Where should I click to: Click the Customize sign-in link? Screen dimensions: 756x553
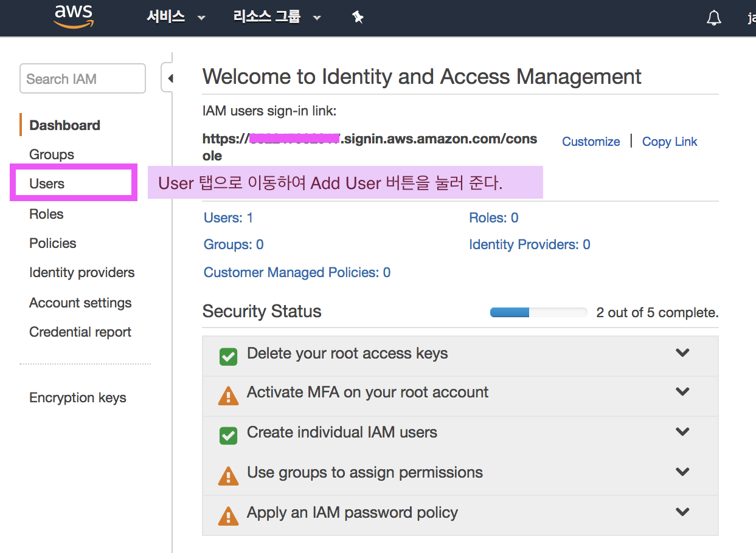[x=591, y=142]
